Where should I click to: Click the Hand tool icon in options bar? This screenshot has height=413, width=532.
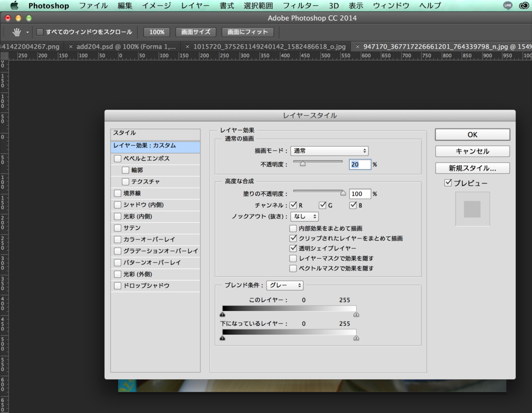16,32
